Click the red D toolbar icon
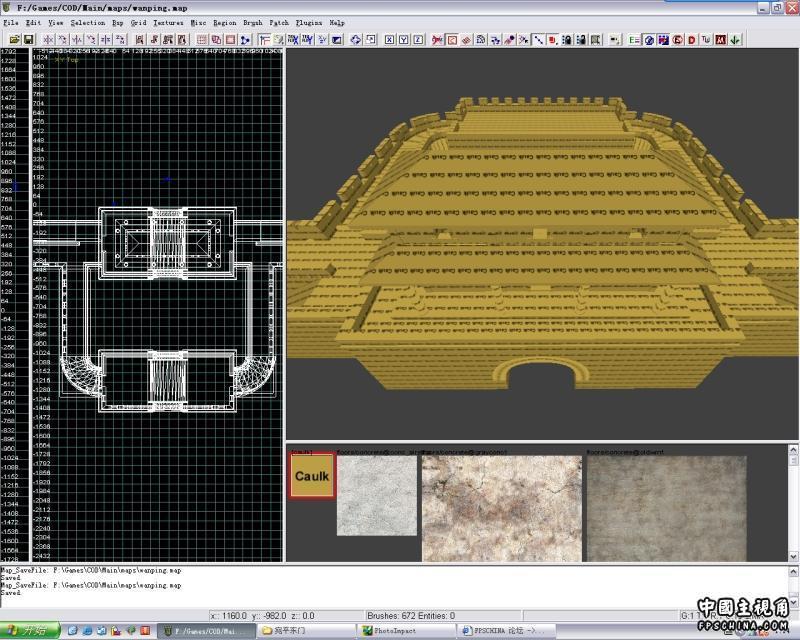The width and height of the screenshot is (800, 640). click(692, 40)
